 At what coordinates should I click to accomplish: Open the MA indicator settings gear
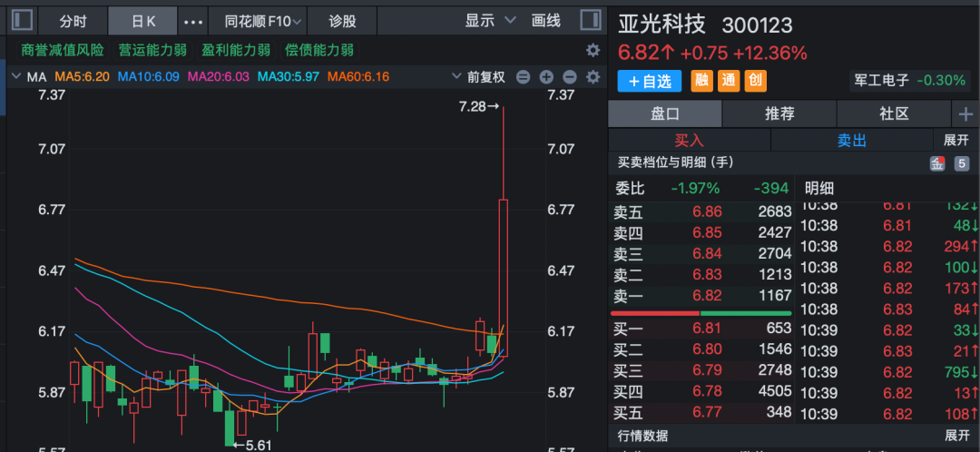coord(593,78)
